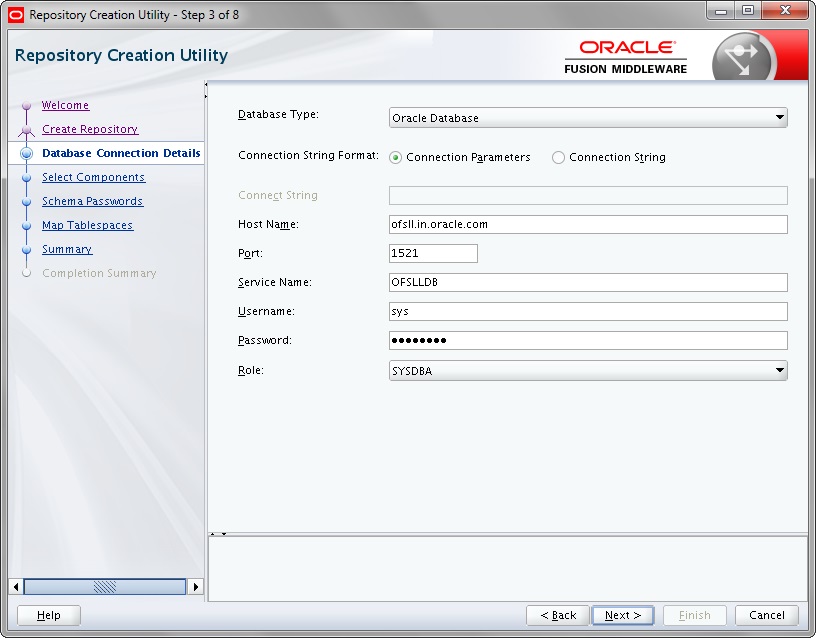
Task: Focus the Password input field
Action: [x=588, y=340]
